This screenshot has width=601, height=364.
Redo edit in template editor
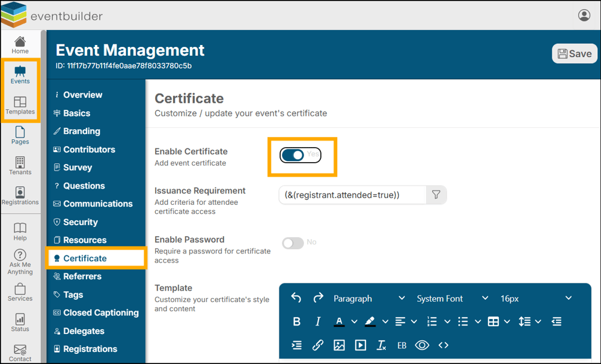(x=318, y=298)
